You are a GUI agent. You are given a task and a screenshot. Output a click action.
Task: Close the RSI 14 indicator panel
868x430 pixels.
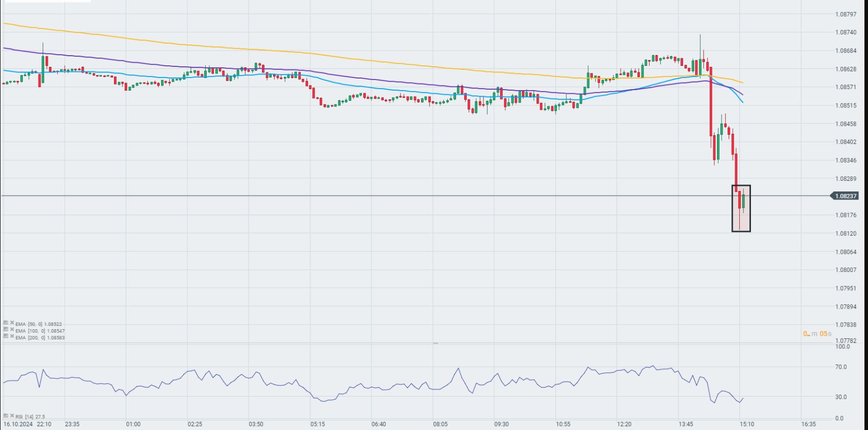pos(12,416)
